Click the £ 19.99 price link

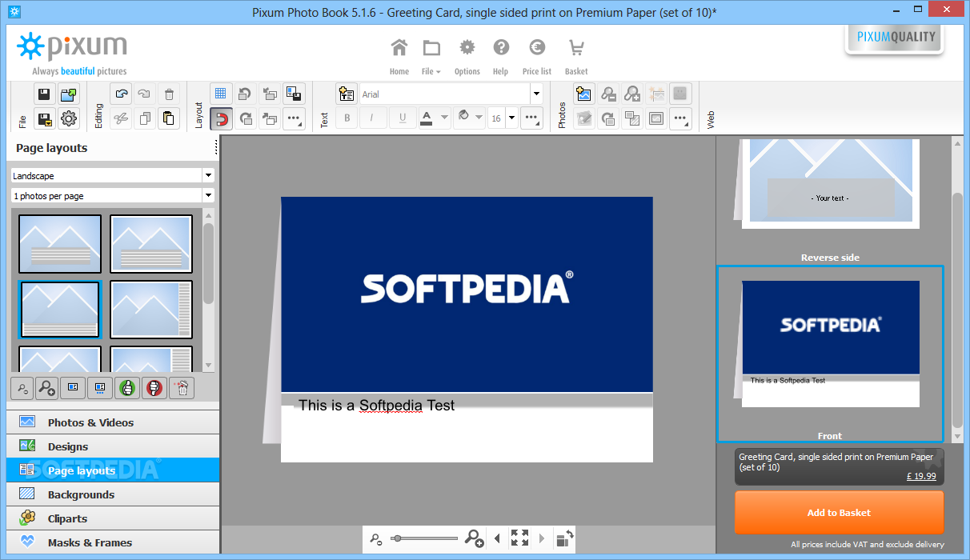[x=920, y=476]
